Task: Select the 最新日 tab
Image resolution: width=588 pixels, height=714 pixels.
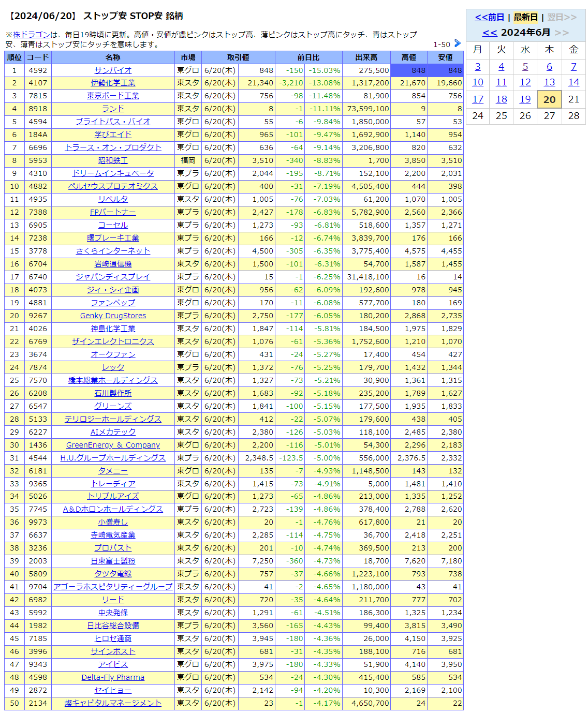Action: (525, 17)
